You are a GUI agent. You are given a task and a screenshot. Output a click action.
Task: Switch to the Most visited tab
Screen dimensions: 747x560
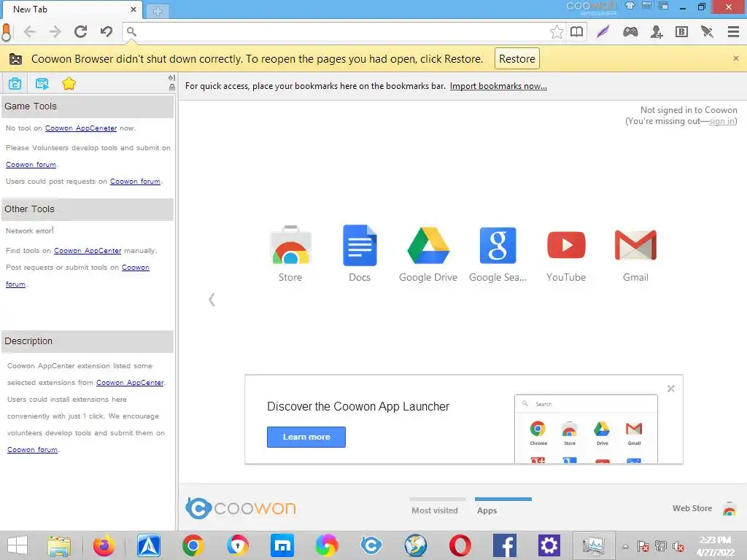click(435, 510)
